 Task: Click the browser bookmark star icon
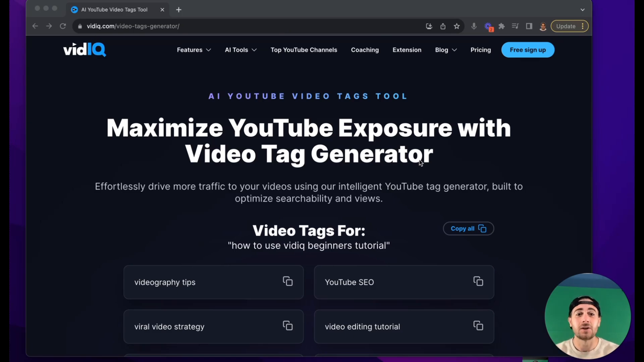[x=457, y=26]
